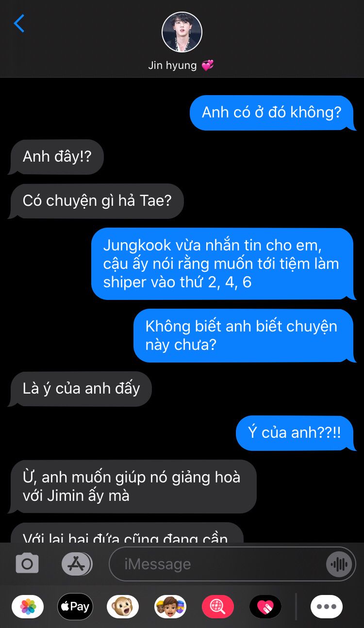Screen dimensions: 364x628
Task: Select the message "Anh có ở đó không?"
Action: tap(272, 113)
